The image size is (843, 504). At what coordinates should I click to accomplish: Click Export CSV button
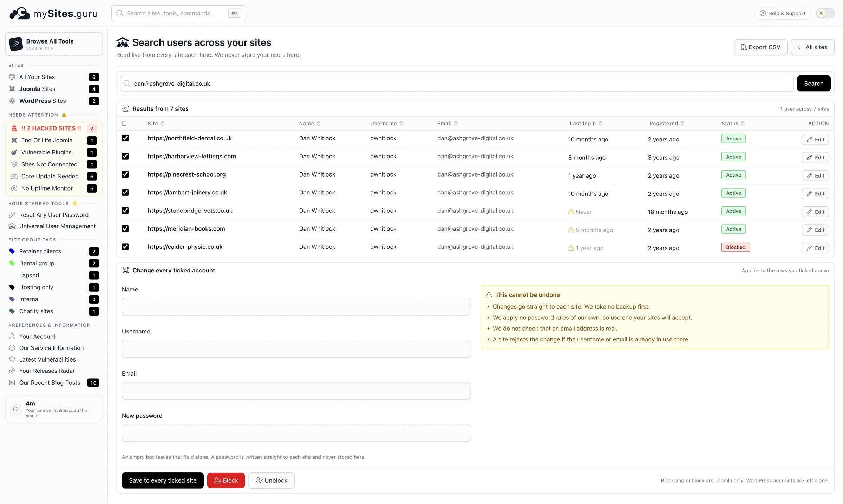tap(760, 47)
